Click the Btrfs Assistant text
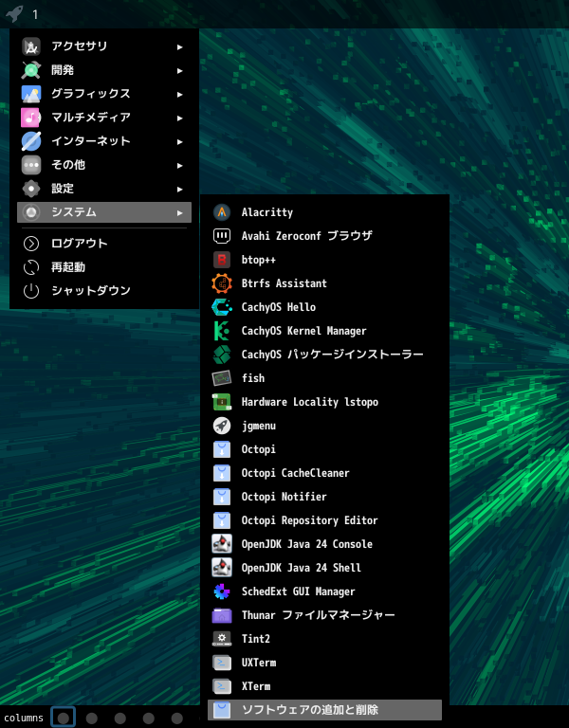Viewport: 569px width, 728px height. click(x=284, y=283)
